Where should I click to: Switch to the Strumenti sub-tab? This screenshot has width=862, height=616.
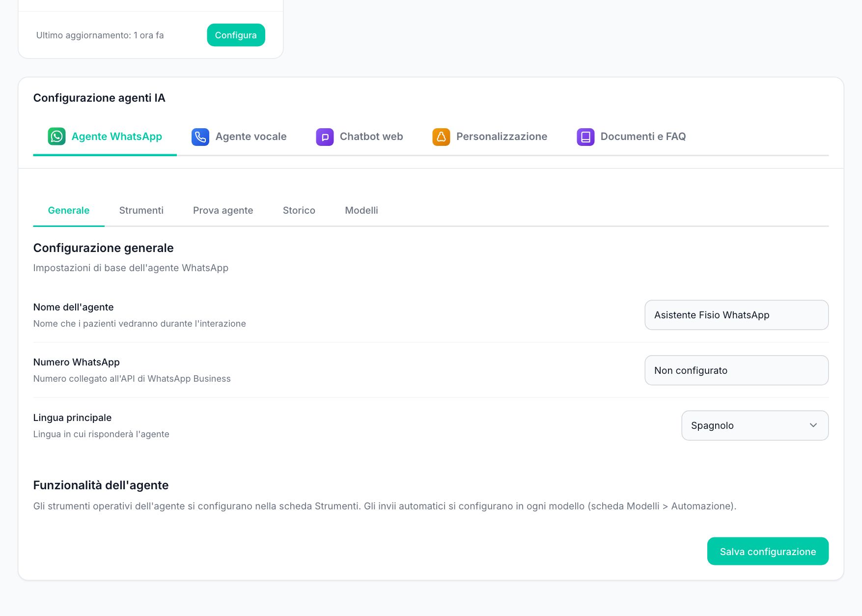click(x=141, y=210)
